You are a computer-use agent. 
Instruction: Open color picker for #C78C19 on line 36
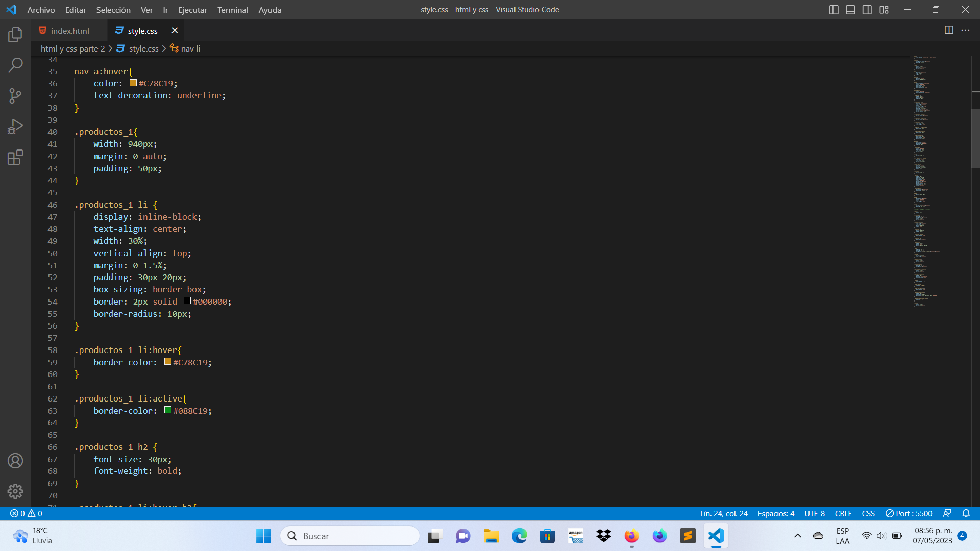coord(133,83)
